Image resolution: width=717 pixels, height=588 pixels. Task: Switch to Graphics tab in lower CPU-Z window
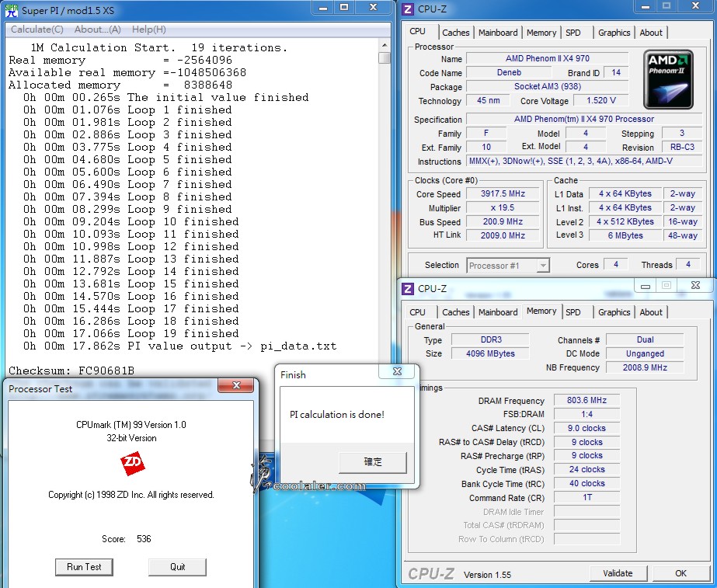(614, 312)
